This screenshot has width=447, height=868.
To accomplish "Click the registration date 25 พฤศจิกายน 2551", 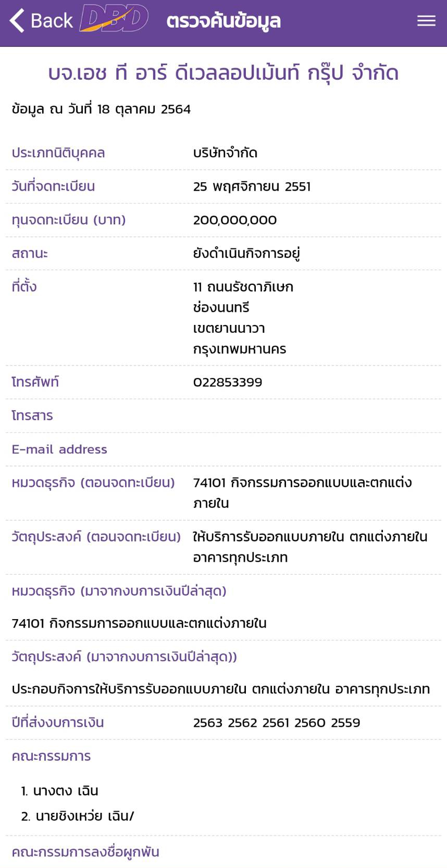I will pos(252,186).
